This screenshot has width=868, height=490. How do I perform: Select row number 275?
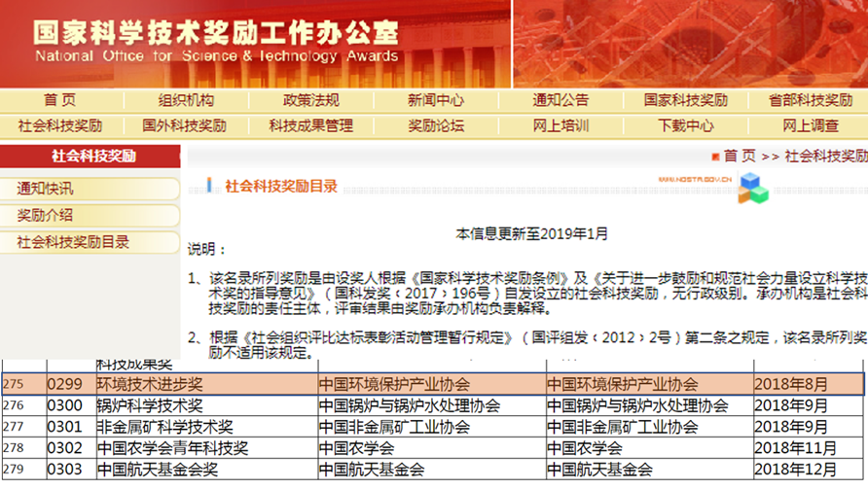tap(23, 384)
